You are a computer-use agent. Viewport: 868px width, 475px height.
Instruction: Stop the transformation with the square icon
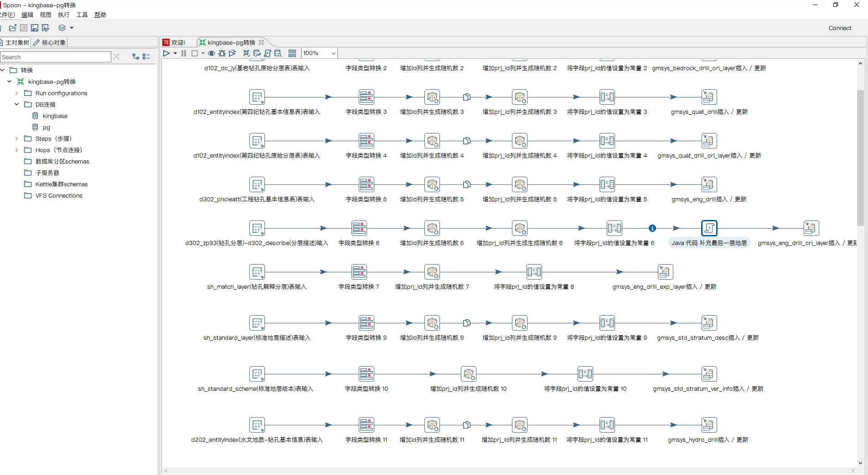coord(195,53)
